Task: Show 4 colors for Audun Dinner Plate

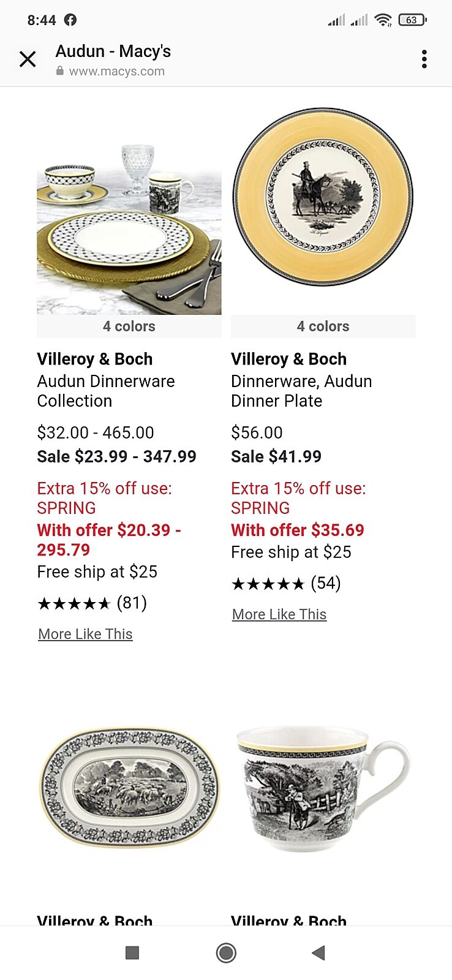Action: [323, 326]
